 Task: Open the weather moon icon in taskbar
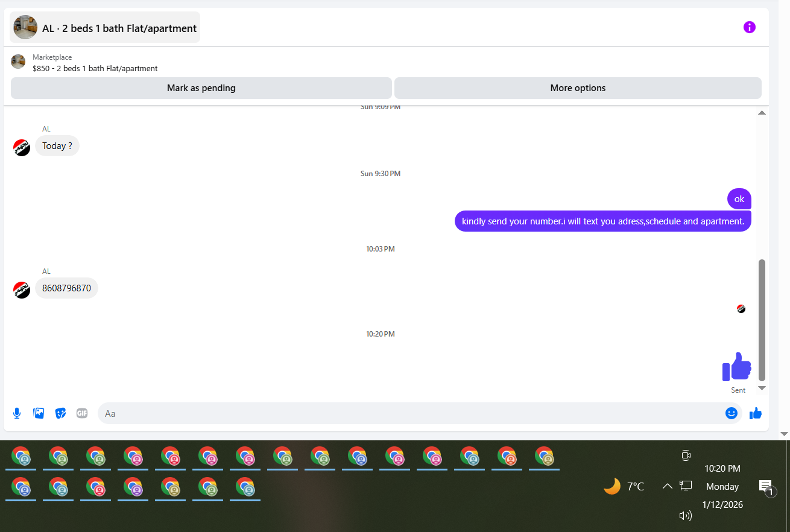click(612, 486)
